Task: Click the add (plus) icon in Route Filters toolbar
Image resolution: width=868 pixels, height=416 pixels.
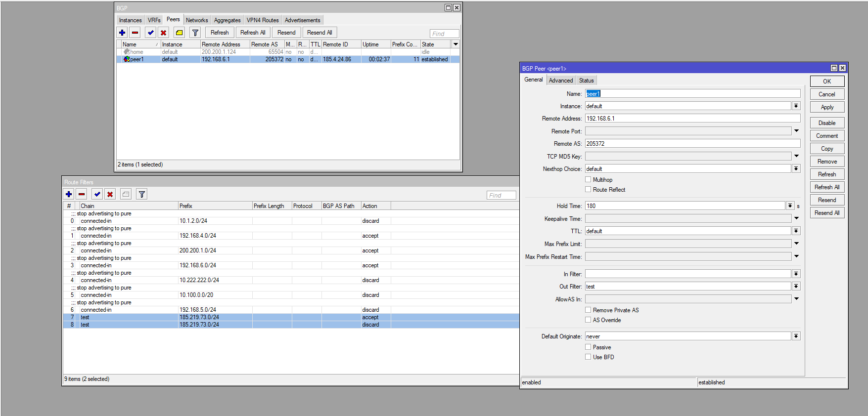Action: 69,194
